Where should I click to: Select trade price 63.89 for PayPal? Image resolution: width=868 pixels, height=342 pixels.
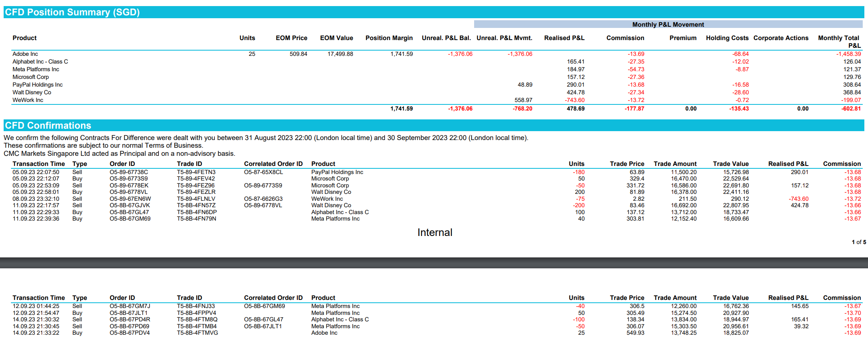(637, 172)
